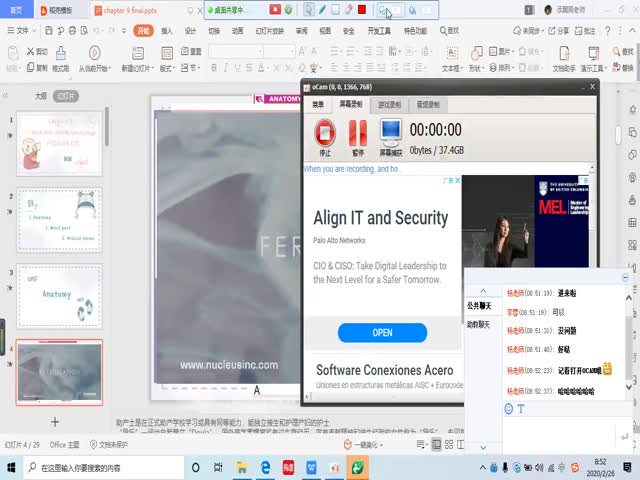Open the 文本框 text box dropdown

pos(452,68)
